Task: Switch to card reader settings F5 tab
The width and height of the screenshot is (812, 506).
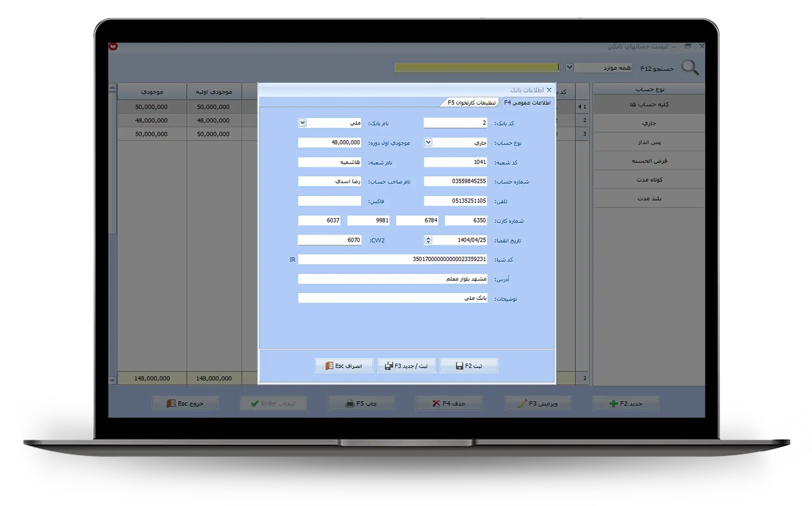Action: 471,103
